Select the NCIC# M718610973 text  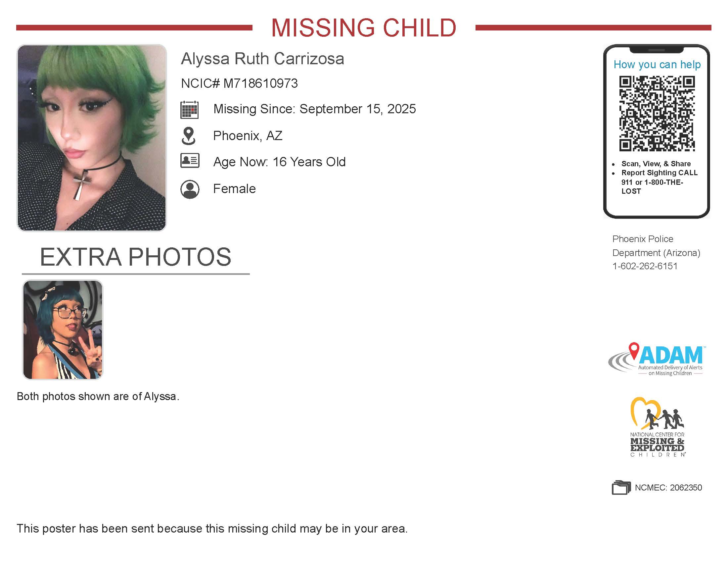tap(239, 83)
